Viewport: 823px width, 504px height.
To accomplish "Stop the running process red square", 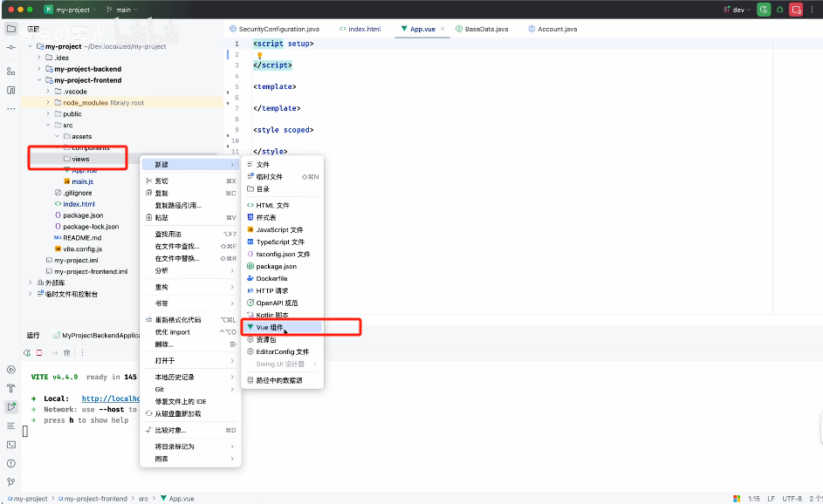I will click(x=39, y=353).
